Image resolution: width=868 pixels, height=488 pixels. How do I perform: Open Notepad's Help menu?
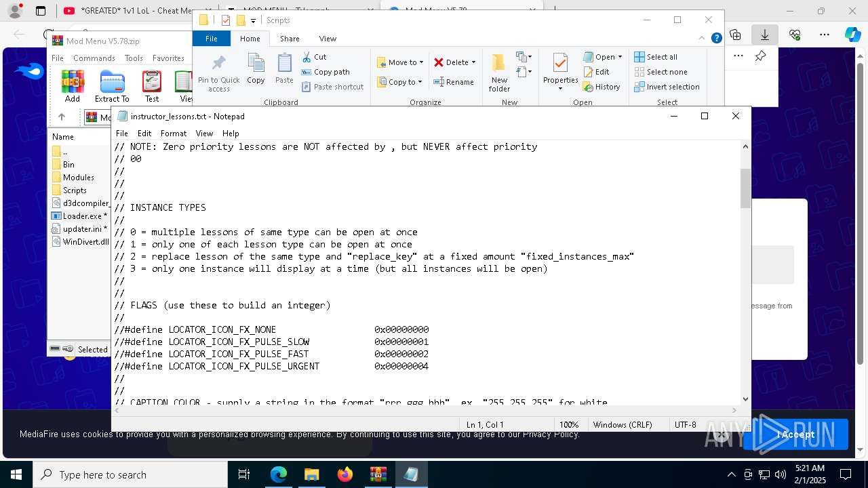[x=231, y=134]
